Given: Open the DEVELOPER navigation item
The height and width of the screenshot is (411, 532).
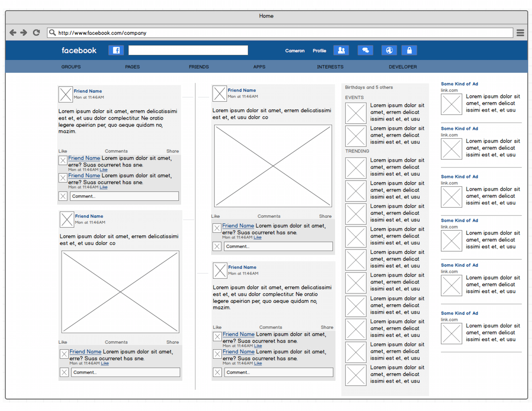Looking at the screenshot, I should pyautogui.click(x=403, y=67).
